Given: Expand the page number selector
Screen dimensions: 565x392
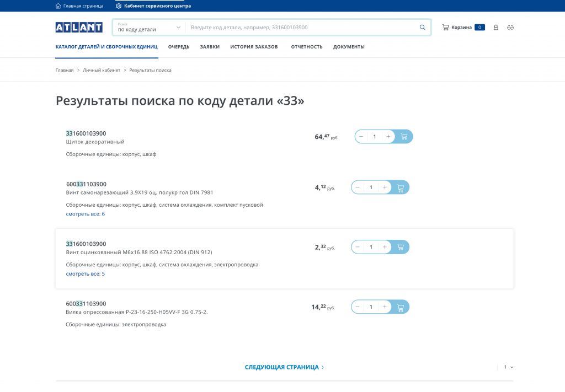Looking at the screenshot, I should coord(508,367).
